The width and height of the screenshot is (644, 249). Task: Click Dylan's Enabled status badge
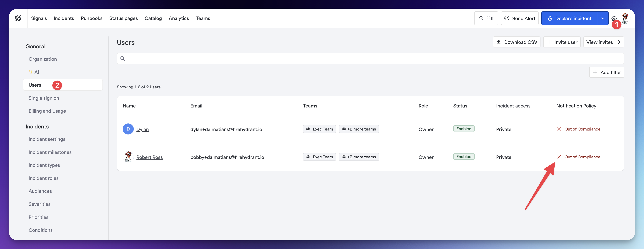coord(464,129)
